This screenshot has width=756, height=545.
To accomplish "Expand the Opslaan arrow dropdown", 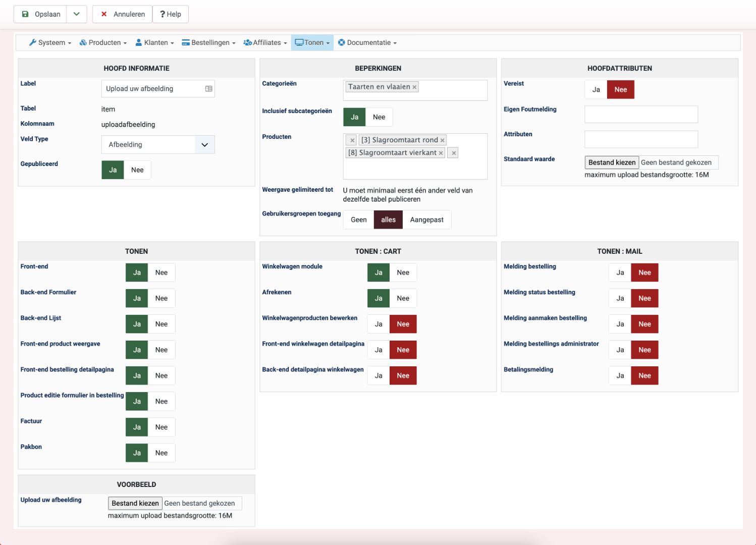I will coord(77,14).
